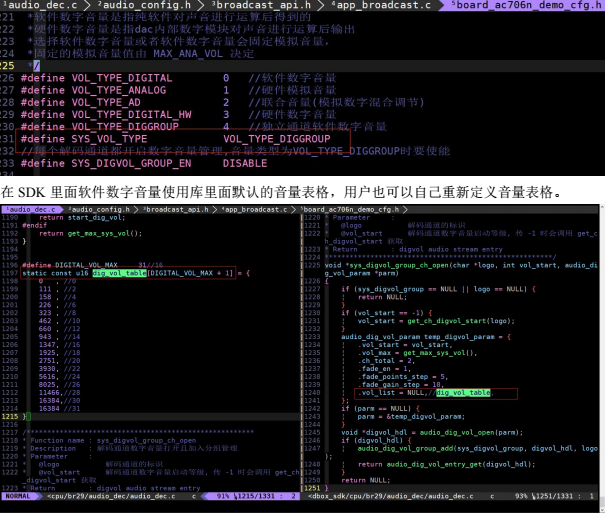The image size is (605, 513).
Task: Click the '.fade_points_step = 5,' line
Action: click(403, 376)
